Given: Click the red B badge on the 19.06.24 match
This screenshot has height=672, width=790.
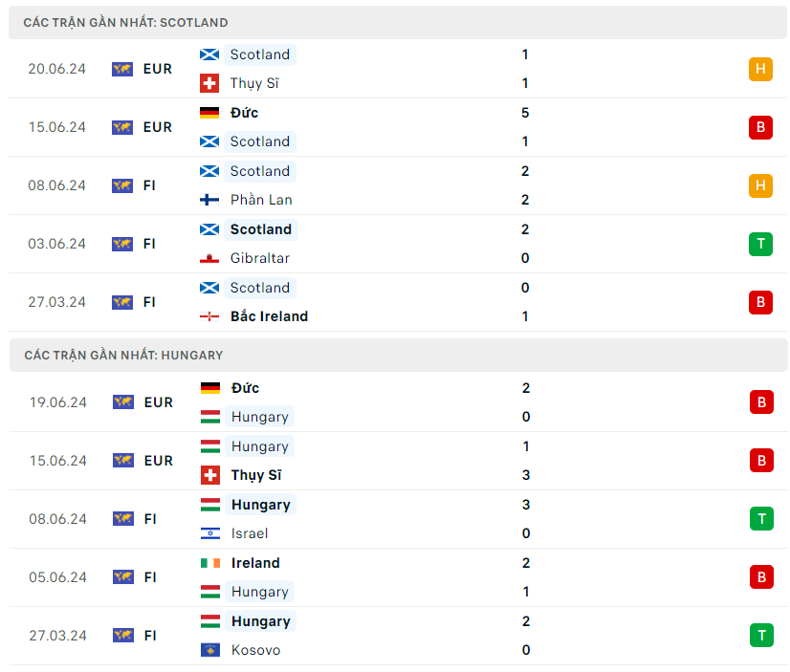Looking at the screenshot, I should pyautogui.click(x=760, y=402).
